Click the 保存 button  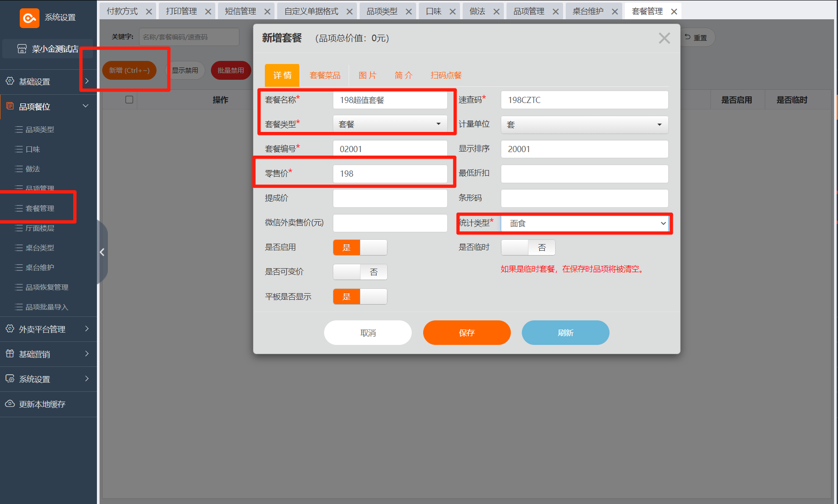467,333
